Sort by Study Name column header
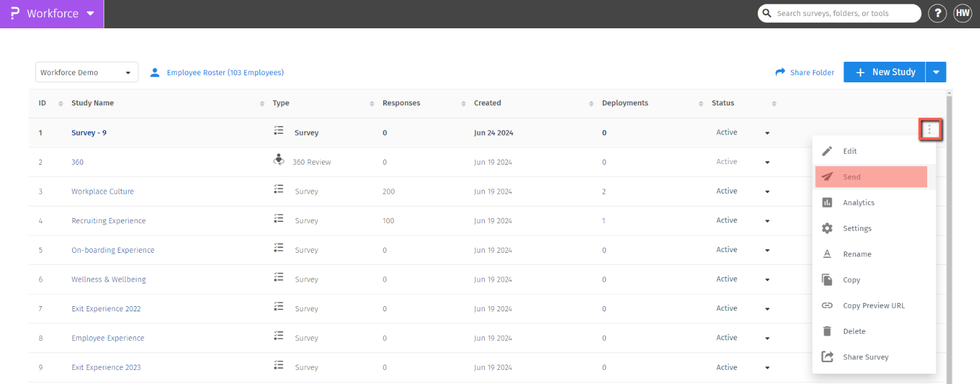This screenshot has width=980, height=384. click(93, 103)
